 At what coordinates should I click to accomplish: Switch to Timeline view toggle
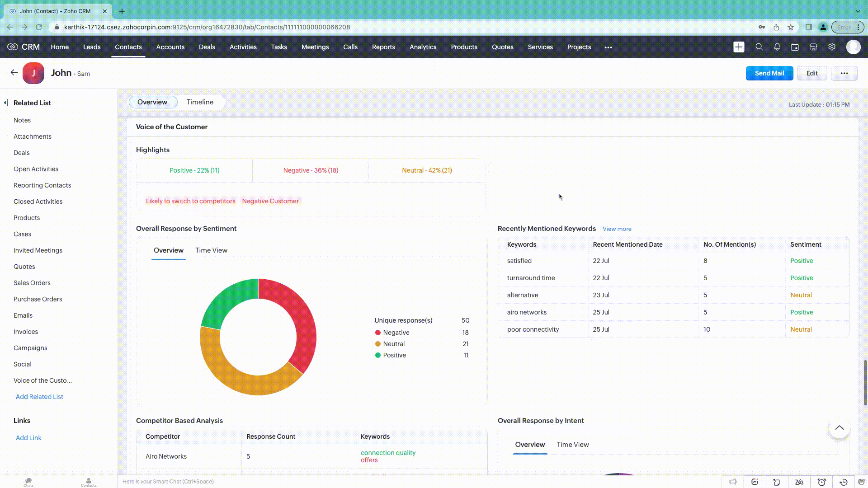(200, 102)
